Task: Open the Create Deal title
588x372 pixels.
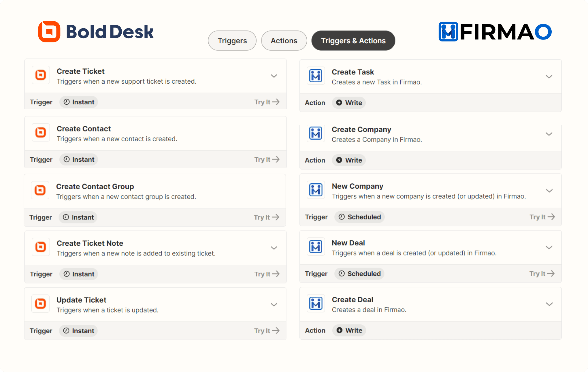Action: 353,300
